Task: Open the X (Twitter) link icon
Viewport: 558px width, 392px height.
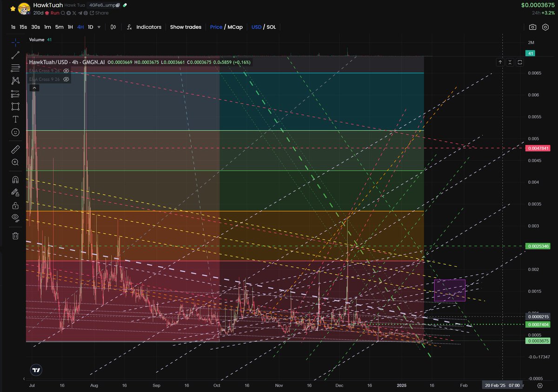Action: 74,13
